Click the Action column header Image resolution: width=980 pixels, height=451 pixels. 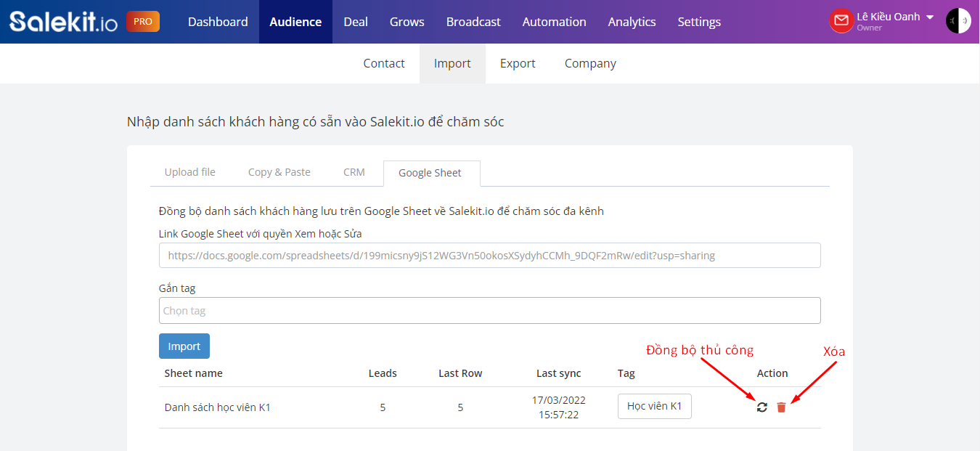tap(772, 373)
